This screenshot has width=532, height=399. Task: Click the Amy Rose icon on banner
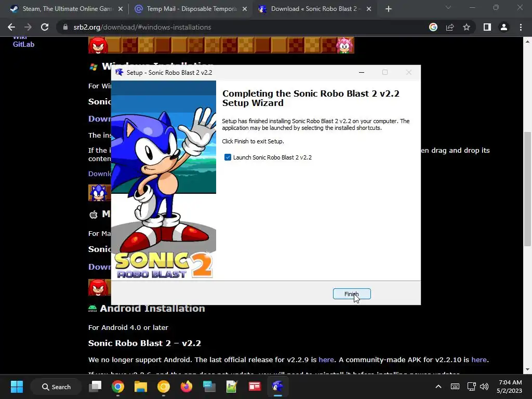point(344,45)
